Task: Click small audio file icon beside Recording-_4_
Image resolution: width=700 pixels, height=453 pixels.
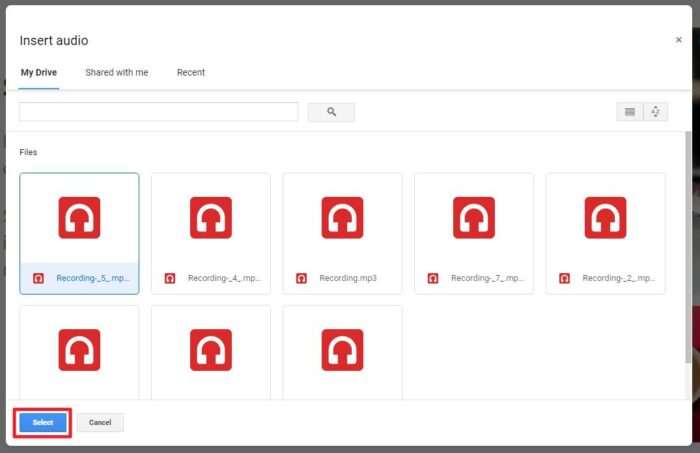Action: [170, 278]
